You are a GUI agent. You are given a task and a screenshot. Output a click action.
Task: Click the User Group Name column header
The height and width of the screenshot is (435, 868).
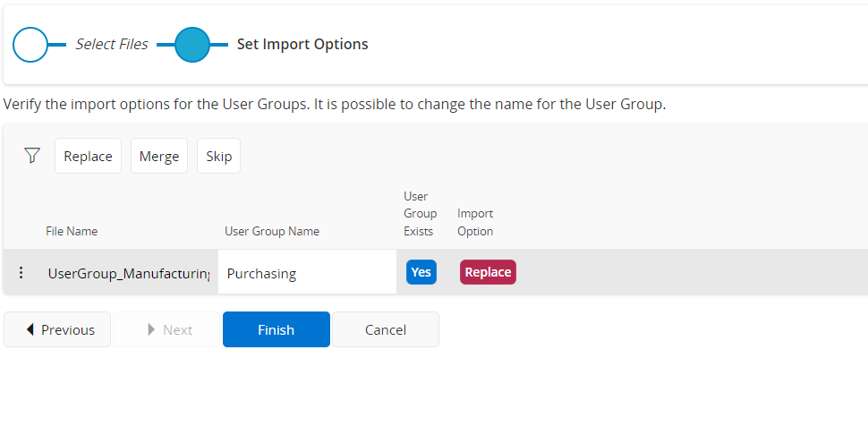(272, 231)
